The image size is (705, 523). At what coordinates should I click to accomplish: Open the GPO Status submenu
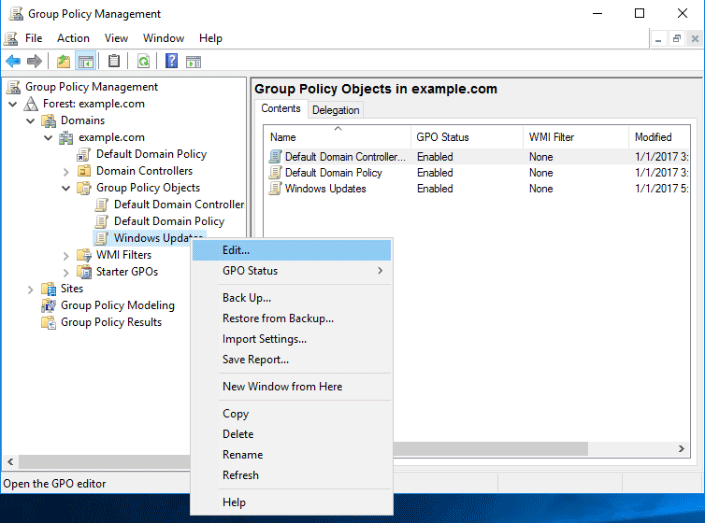tap(291, 271)
